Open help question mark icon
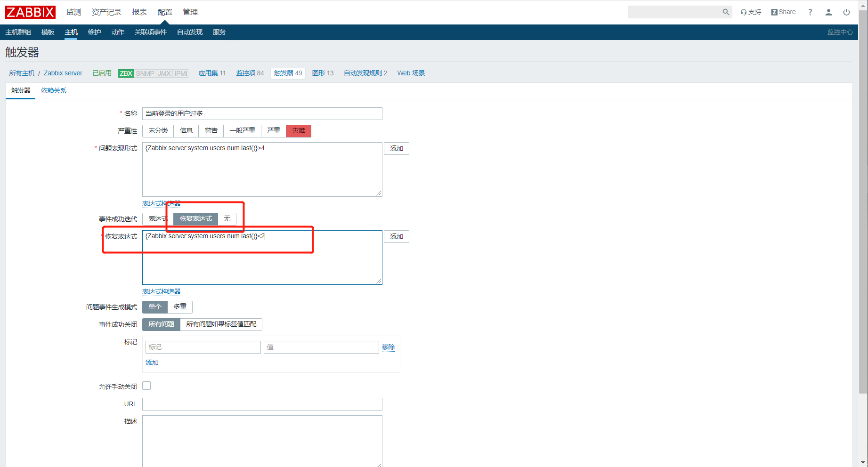The width and height of the screenshot is (868, 467). coord(810,12)
